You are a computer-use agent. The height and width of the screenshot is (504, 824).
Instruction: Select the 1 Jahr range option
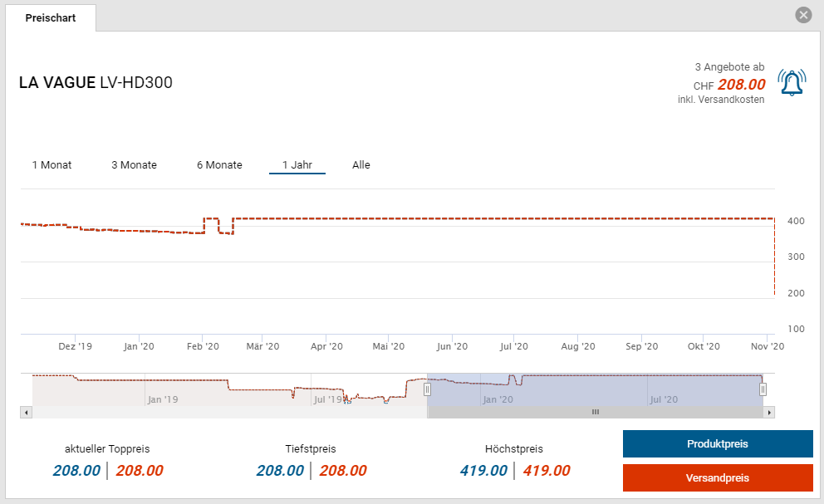[x=297, y=165]
